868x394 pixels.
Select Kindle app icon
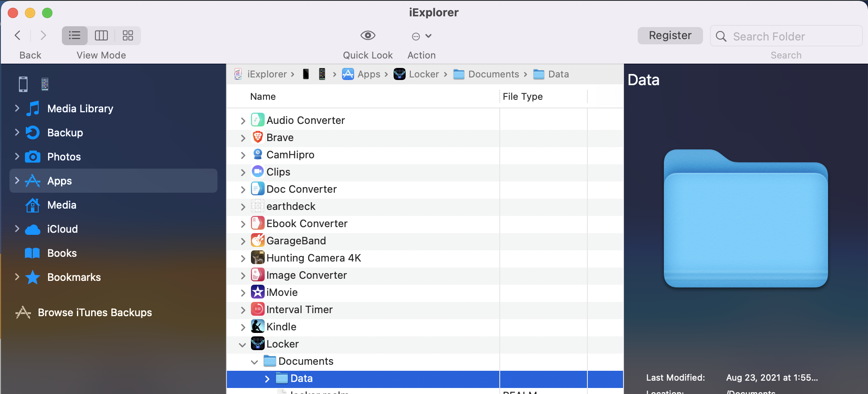[258, 326]
